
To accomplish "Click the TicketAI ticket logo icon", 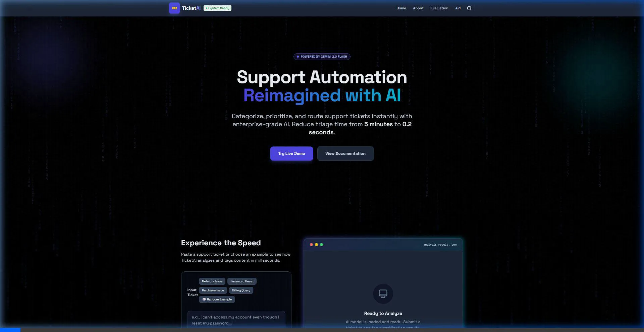I will pos(174,8).
